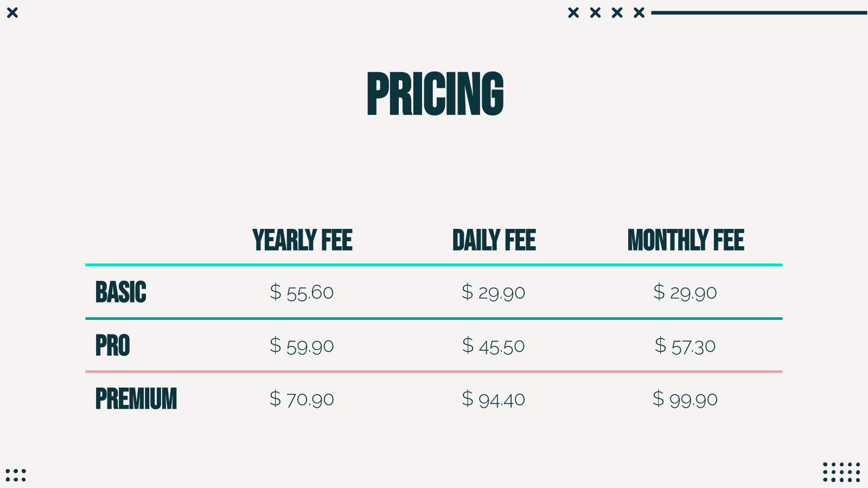Select the BASIC row label
868x488 pixels.
pyautogui.click(x=121, y=292)
